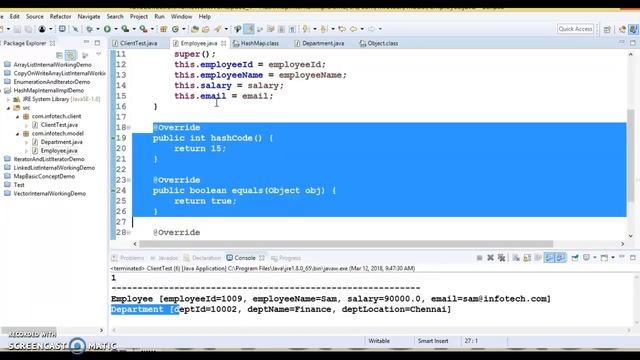The width and height of the screenshot is (640, 360).
Task: Click Remove All Terminated Launches icon
Action: pyautogui.click(x=502, y=258)
